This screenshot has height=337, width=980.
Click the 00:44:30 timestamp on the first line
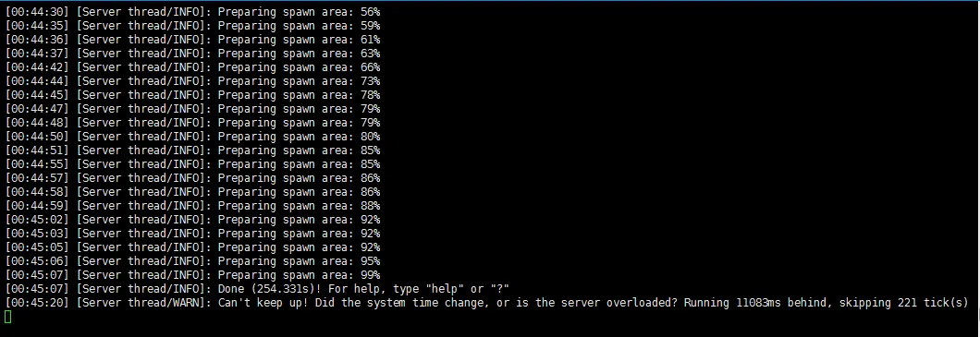[38, 12]
